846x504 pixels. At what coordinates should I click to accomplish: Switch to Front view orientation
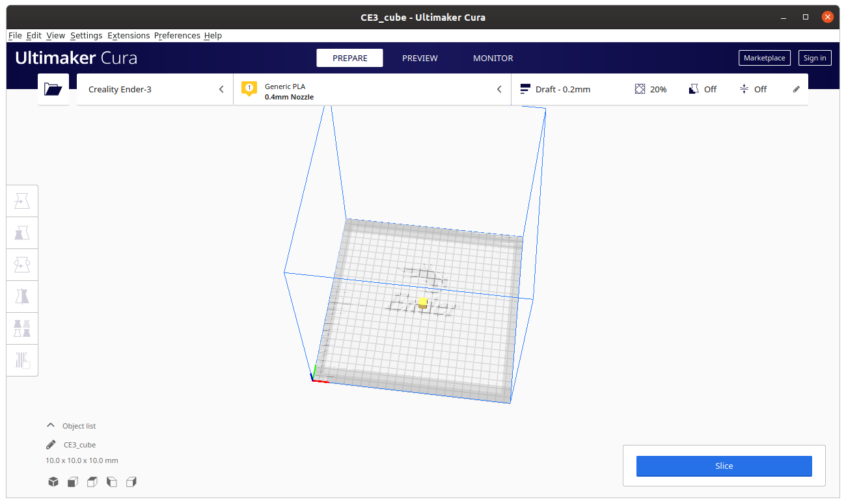tap(72, 481)
